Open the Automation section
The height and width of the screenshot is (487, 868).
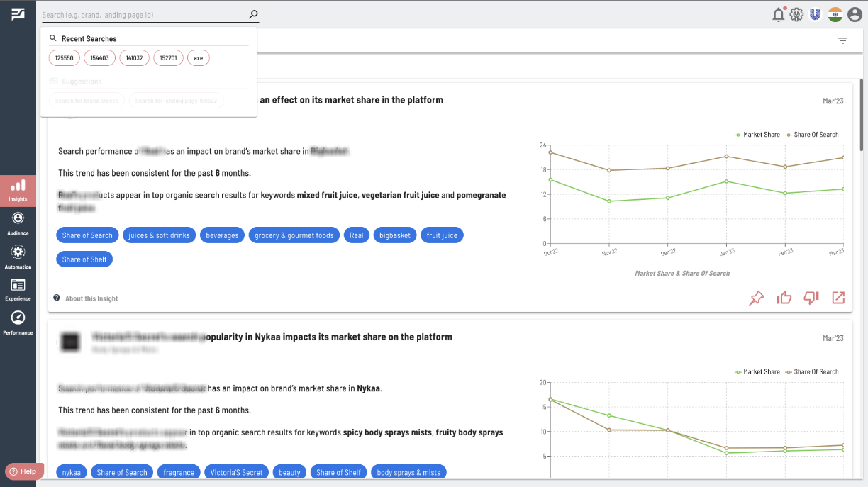click(18, 257)
